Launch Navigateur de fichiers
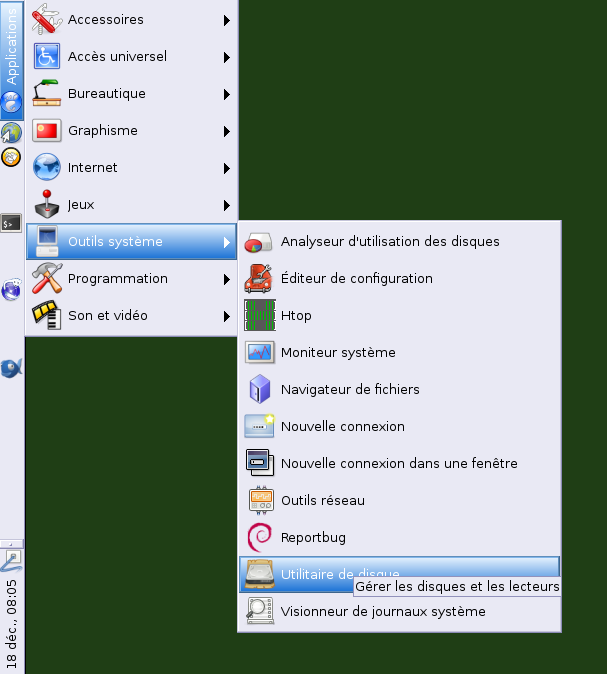607x674 pixels. 350,389
